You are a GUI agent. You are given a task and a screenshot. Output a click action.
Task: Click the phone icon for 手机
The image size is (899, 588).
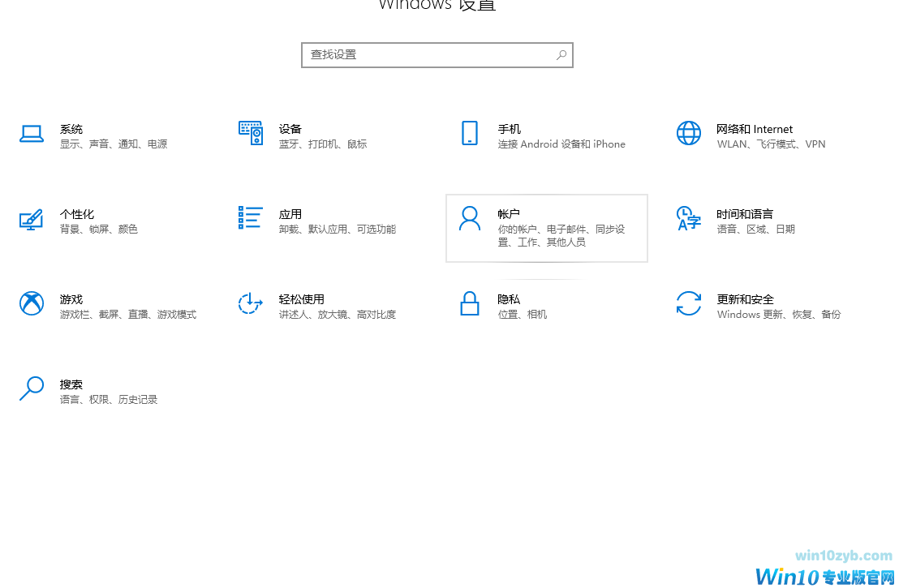[469, 133]
